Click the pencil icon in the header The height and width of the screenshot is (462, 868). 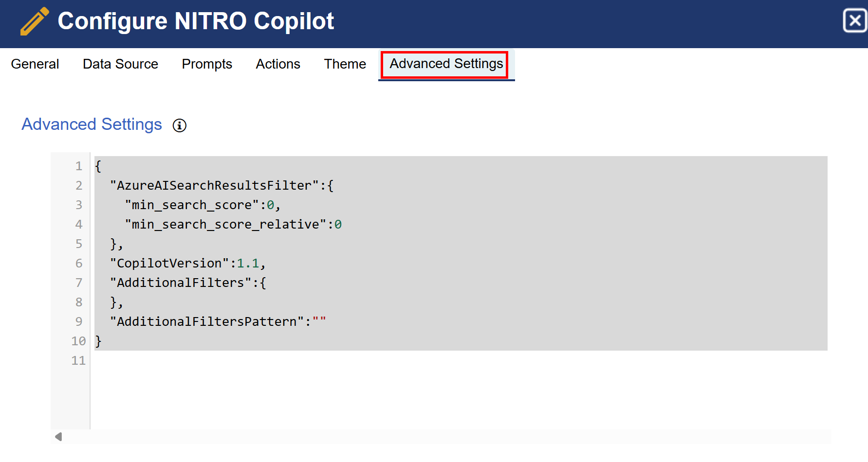(34, 21)
